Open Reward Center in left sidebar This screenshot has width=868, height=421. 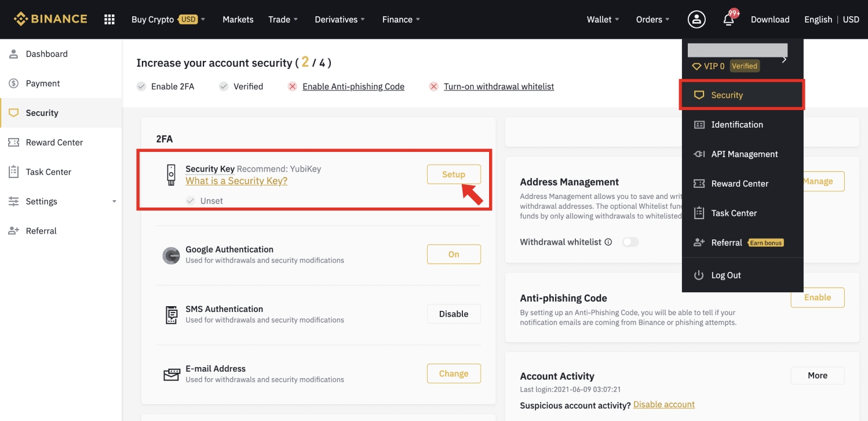coord(54,143)
